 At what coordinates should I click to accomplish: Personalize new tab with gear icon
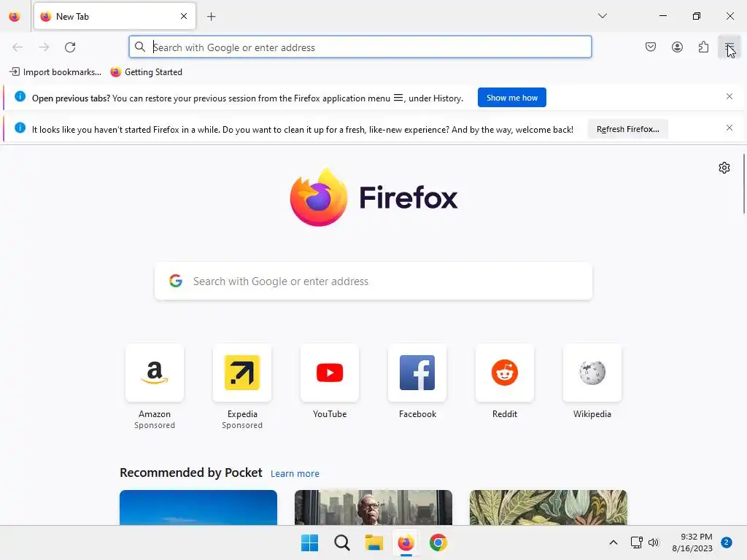(x=724, y=168)
